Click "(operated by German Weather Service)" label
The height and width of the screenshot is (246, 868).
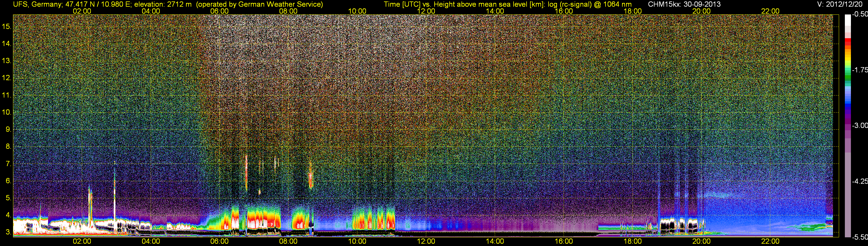click(260, 4)
